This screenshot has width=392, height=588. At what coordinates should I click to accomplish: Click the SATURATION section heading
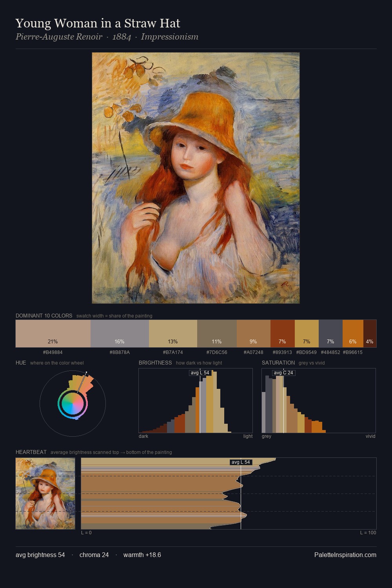click(x=278, y=363)
